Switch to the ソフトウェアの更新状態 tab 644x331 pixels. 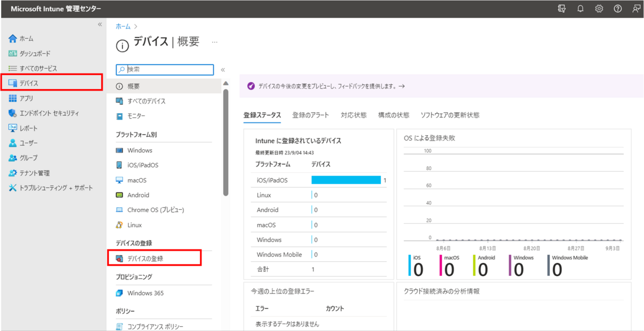pyautogui.click(x=450, y=115)
